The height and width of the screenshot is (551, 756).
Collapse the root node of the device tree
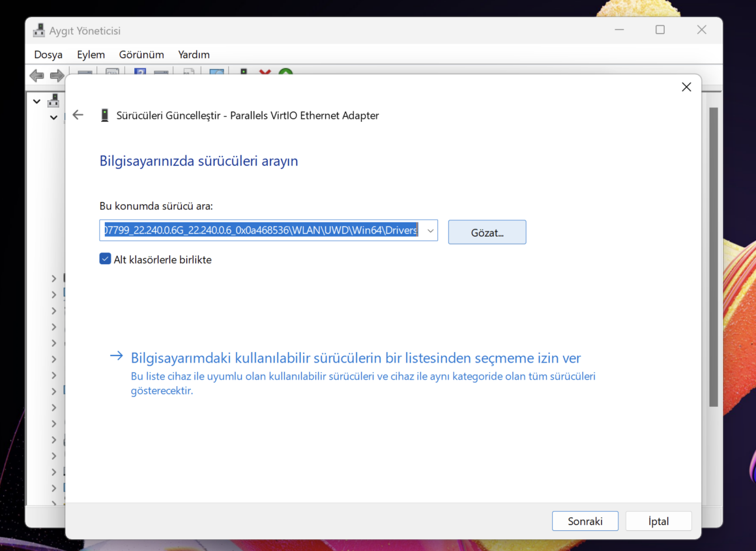click(36, 101)
